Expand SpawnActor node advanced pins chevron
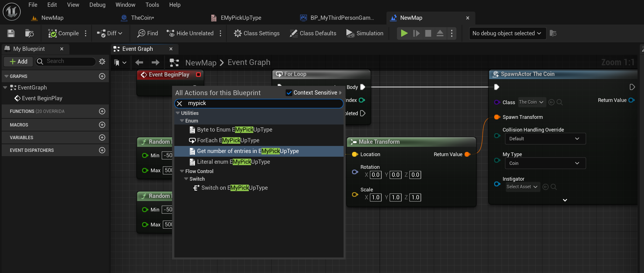The height and width of the screenshot is (273, 644). pos(565,200)
